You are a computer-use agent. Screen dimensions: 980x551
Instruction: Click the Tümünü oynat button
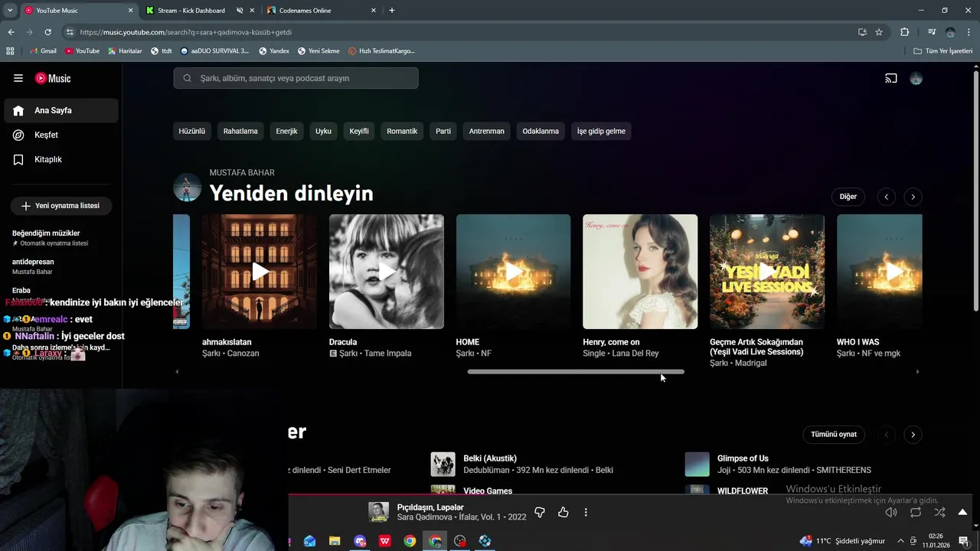pos(834,434)
